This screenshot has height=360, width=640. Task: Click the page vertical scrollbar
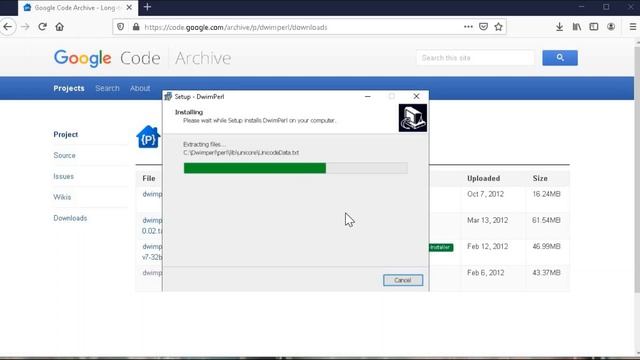click(637, 169)
